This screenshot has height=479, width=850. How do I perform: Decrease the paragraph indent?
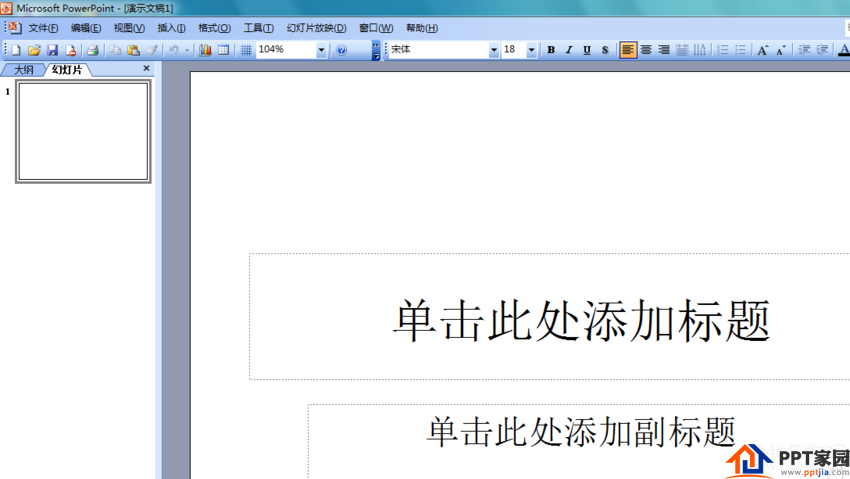(x=804, y=50)
